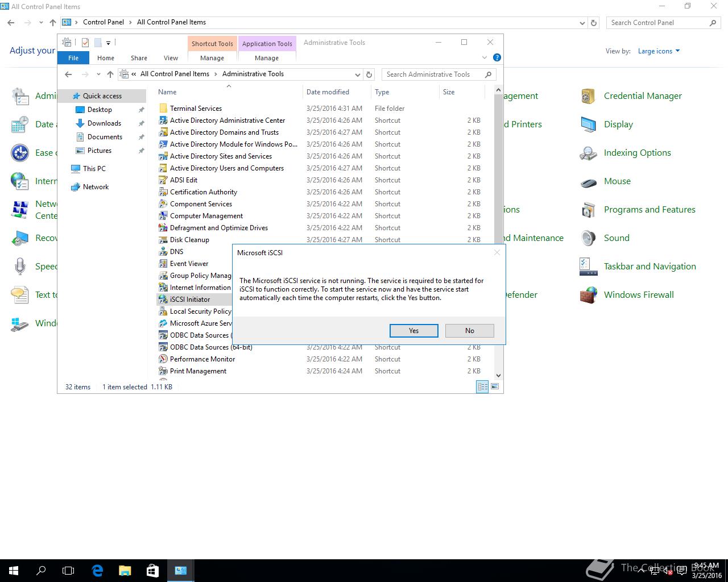Click Active Directory Users and Computers icon
The height and width of the screenshot is (582, 728).
pyautogui.click(x=163, y=168)
